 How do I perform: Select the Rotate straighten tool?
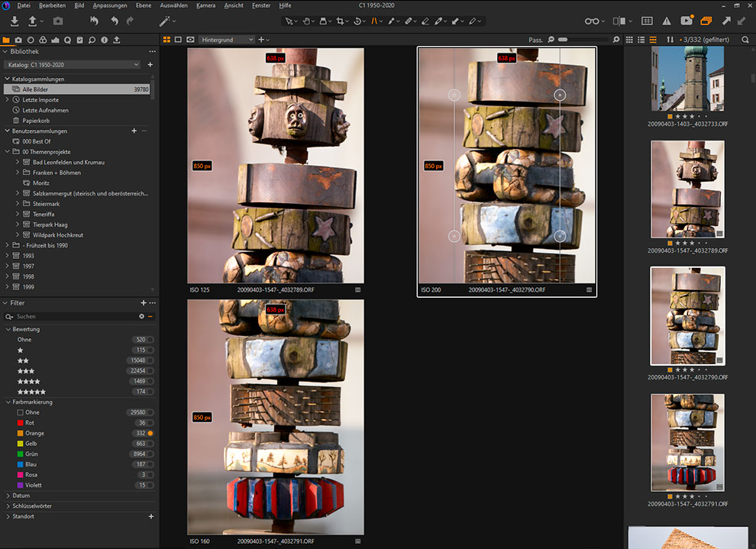[357, 21]
